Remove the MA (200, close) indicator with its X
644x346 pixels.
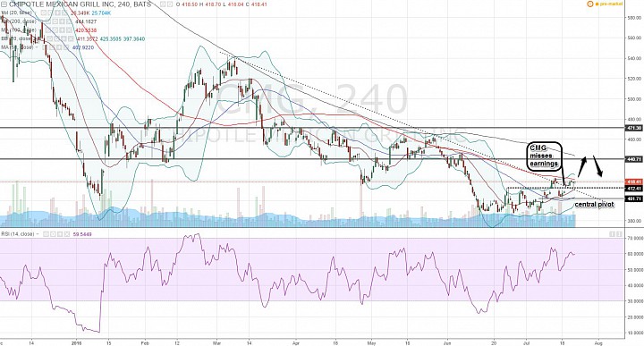pyautogui.click(x=68, y=21)
